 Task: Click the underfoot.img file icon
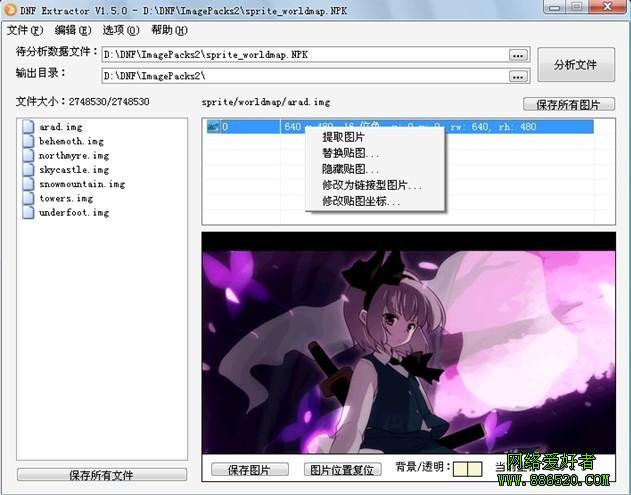[28, 212]
